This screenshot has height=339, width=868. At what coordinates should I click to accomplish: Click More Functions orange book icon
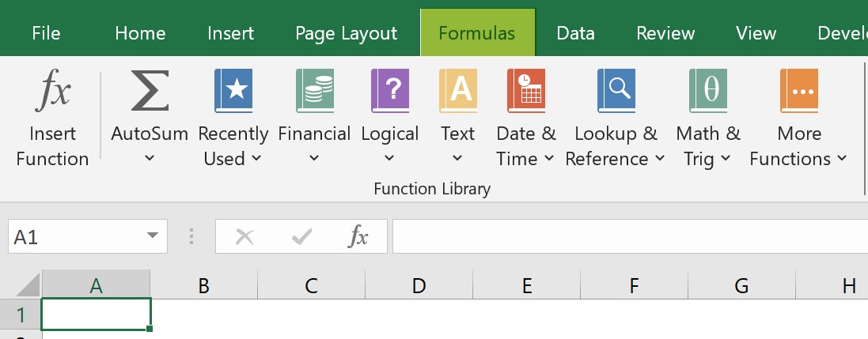tap(799, 91)
